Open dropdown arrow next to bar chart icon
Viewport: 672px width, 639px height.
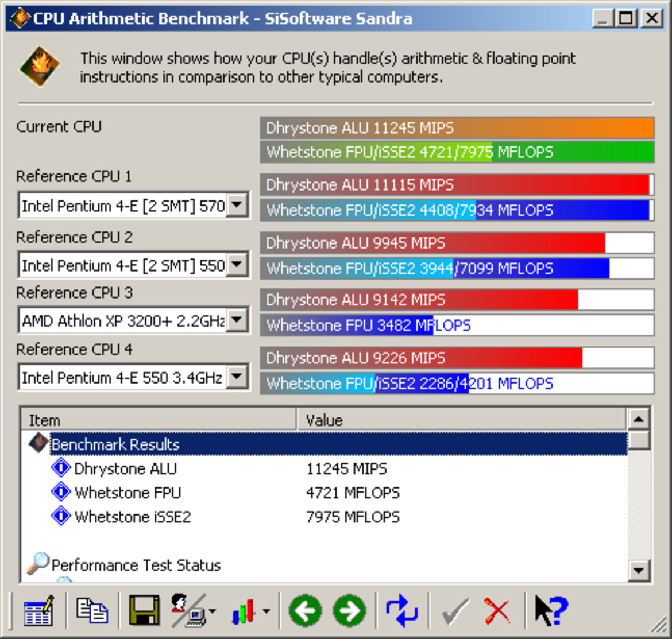point(267,611)
